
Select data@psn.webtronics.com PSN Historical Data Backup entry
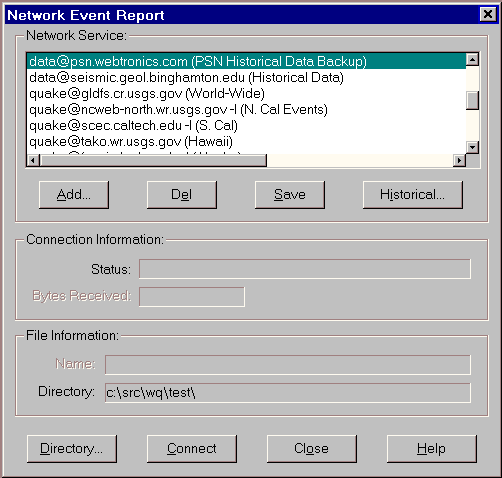(x=246, y=61)
